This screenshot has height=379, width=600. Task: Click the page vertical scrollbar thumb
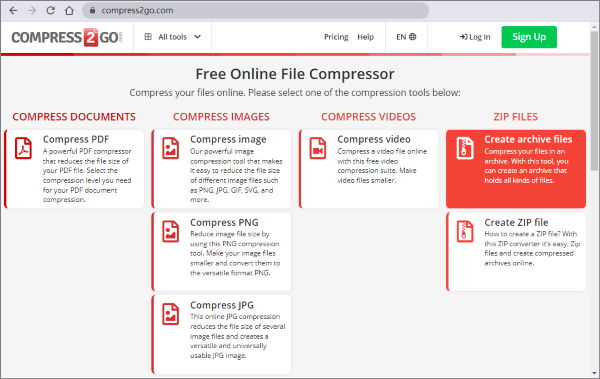(594, 101)
